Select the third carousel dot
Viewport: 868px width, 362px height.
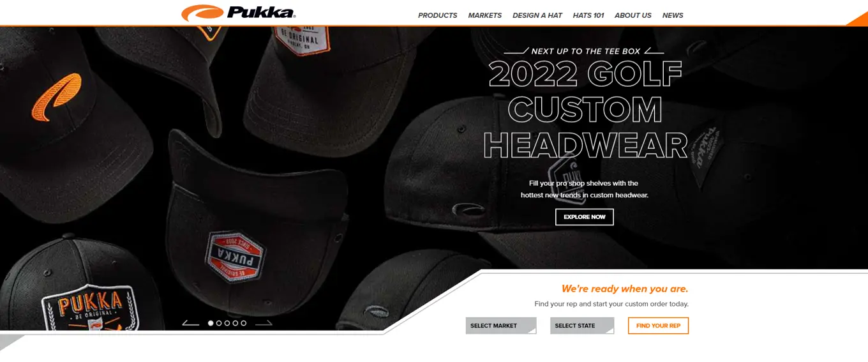(x=227, y=323)
